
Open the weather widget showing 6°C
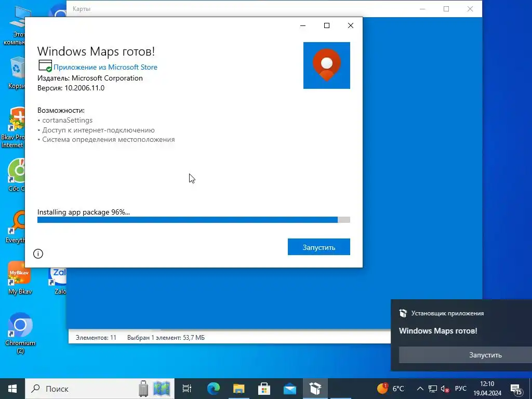391,389
